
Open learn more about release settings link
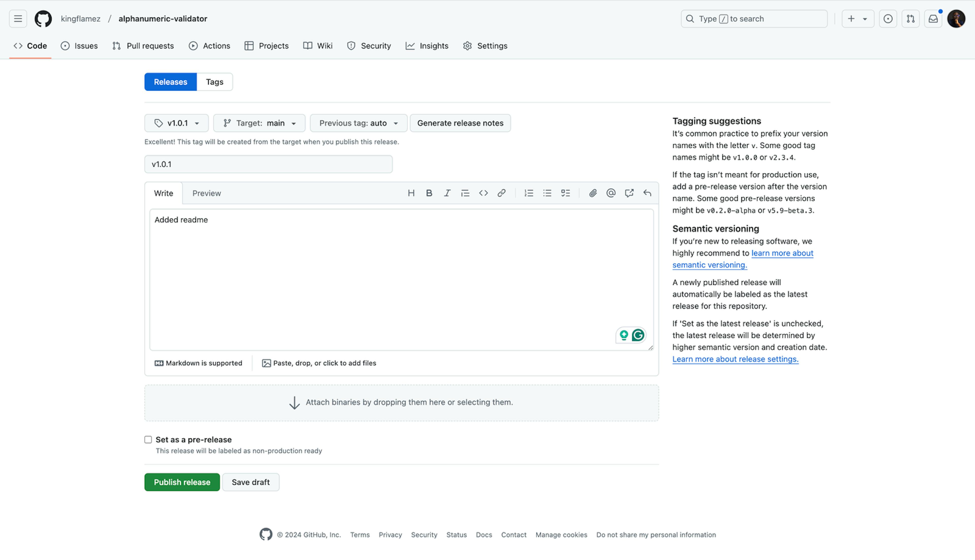coord(735,359)
